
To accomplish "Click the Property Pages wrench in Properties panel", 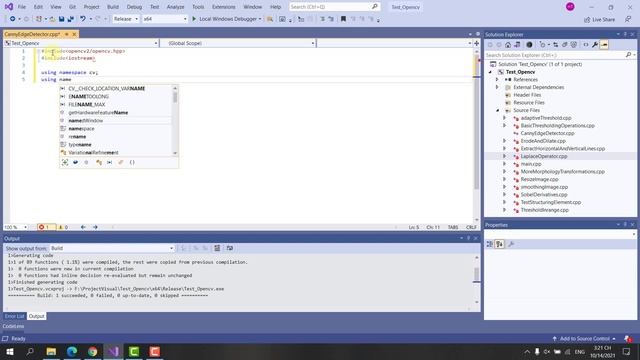I will 511,244.
